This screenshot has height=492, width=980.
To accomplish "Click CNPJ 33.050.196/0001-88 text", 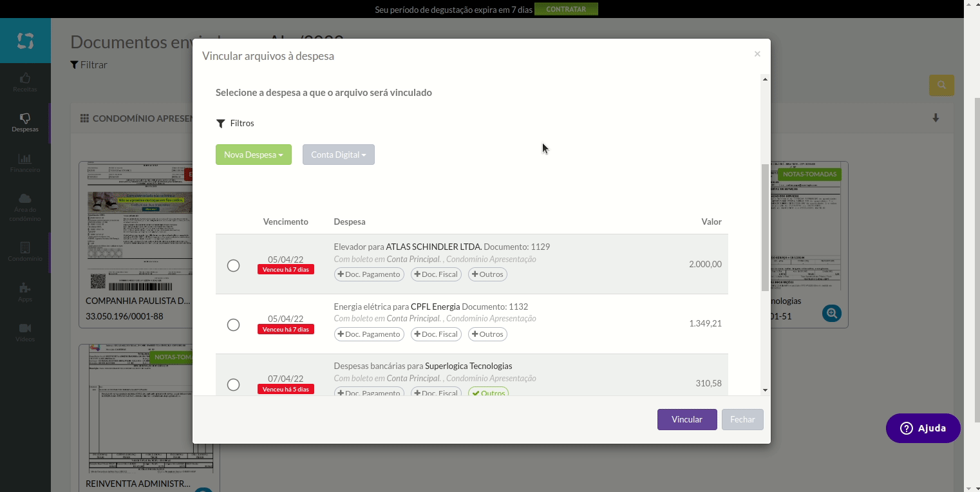I will (124, 316).
